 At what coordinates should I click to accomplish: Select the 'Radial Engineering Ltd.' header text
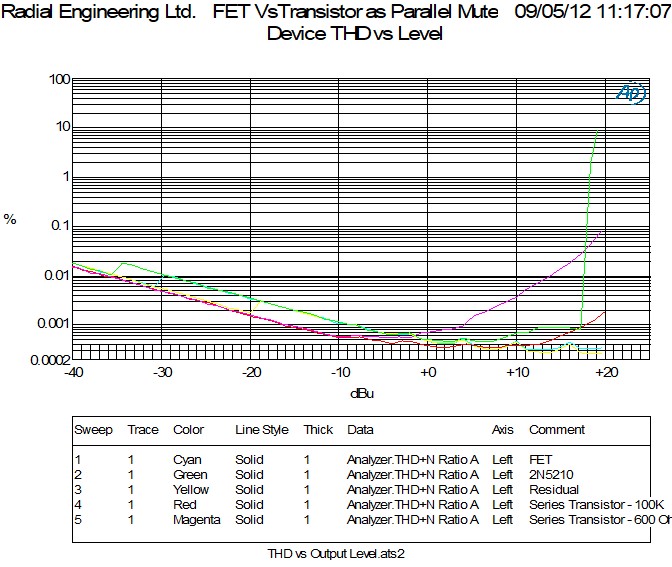click(x=99, y=12)
